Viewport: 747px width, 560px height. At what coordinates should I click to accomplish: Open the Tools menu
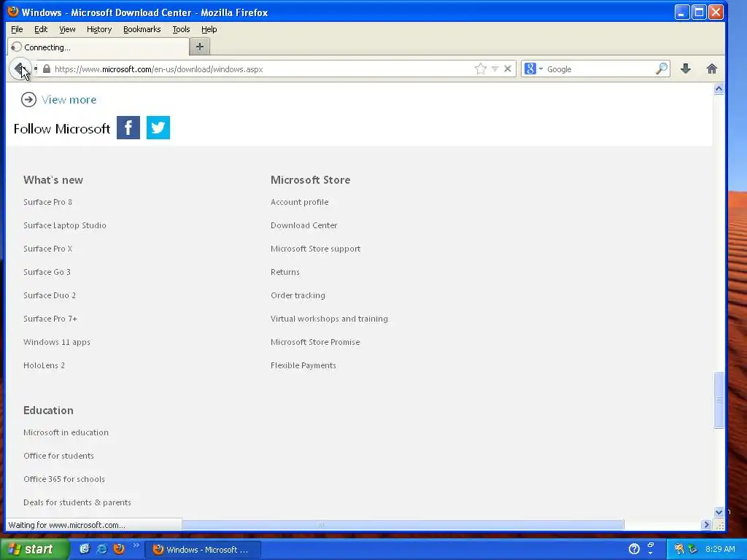pyautogui.click(x=181, y=29)
